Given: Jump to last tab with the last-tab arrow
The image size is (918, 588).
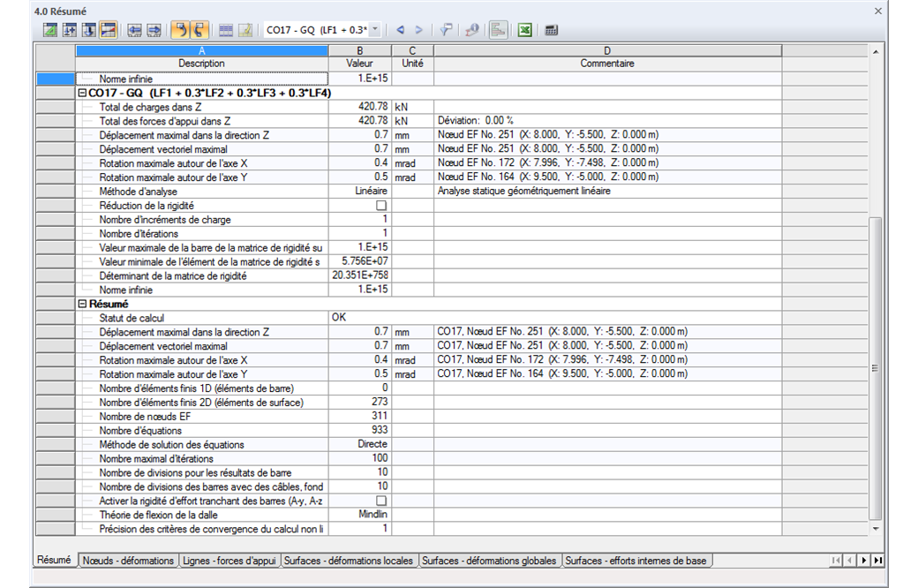Looking at the screenshot, I should [877, 561].
